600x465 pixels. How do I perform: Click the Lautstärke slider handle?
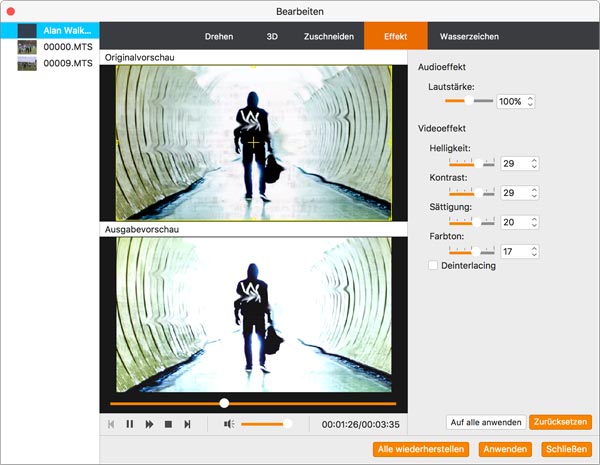(x=469, y=101)
